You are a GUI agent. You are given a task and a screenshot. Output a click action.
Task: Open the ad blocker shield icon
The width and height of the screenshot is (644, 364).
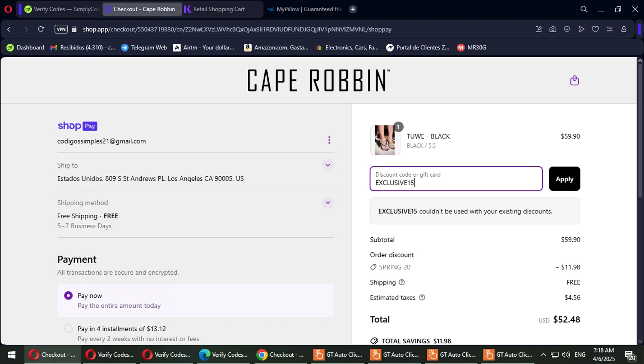(567, 29)
